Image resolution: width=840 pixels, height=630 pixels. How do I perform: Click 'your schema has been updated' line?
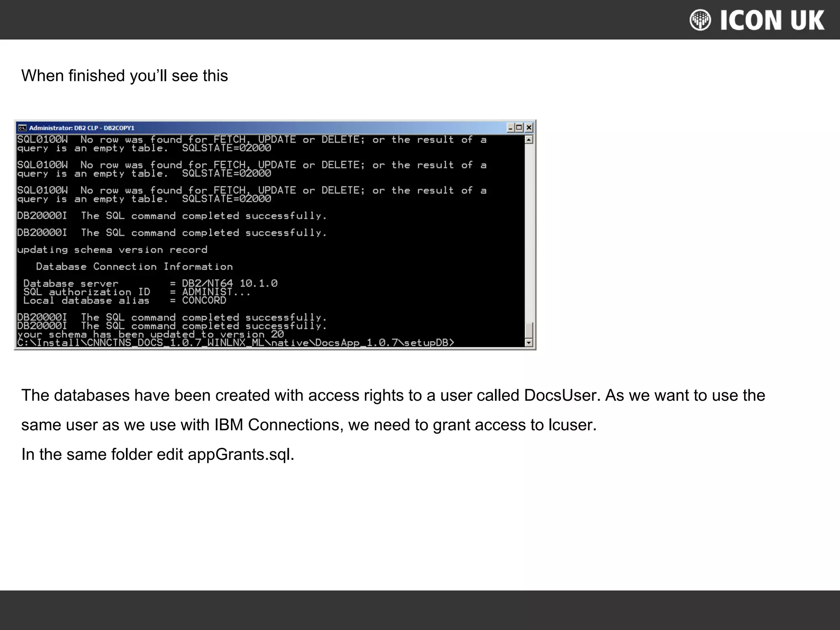(150, 335)
